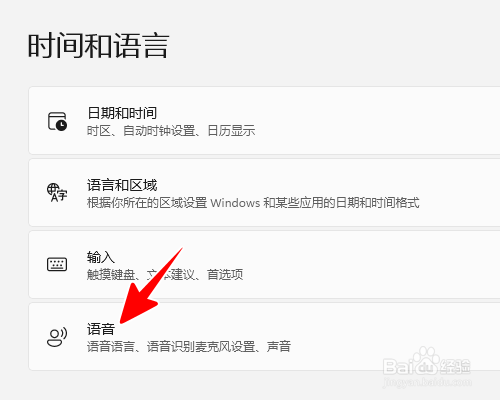The image size is (500, 400).
Task: Click the Baidu paw logo watermark
Action: click(427, 361)
